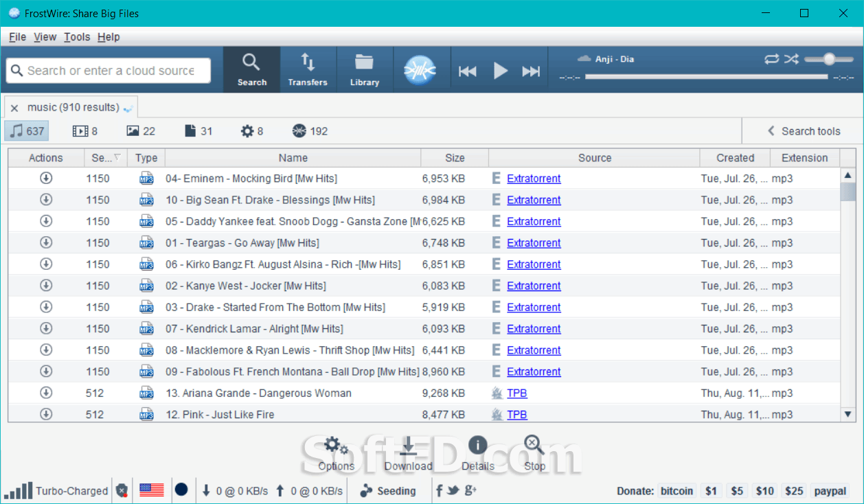The width and height of the screenshot is (864, 504).
Task: Click the round FrostWire logo button
Action: coord(420,70)
